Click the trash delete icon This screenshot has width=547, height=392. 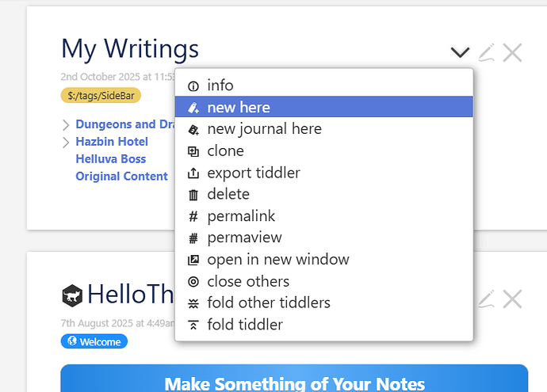[193, 195]
